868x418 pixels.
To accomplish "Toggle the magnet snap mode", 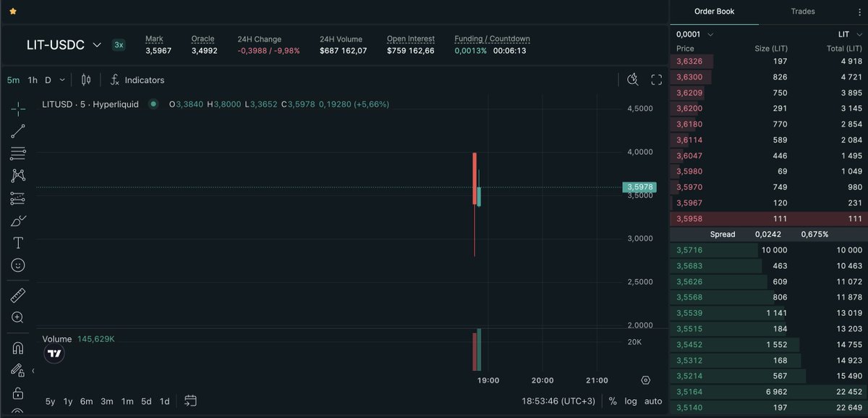I will [x=18, y=348].
